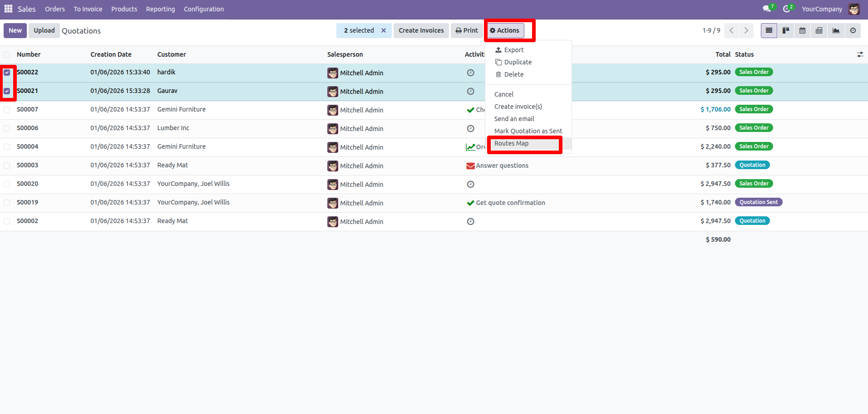This screenshot has width=868, height=414.
Task: Choose Routes Map from the Actions menu
Action: click(511, 143)
